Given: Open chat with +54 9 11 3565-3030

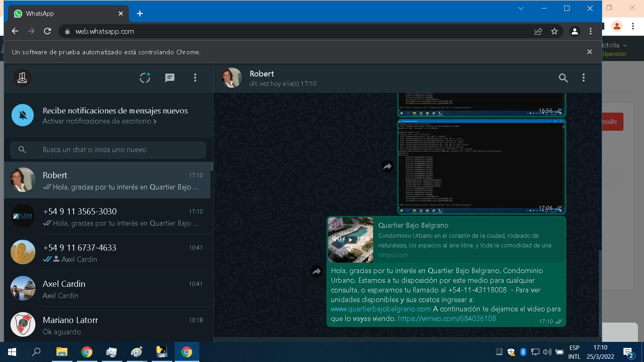Looking at the screenshot, I should coord(107,216).
